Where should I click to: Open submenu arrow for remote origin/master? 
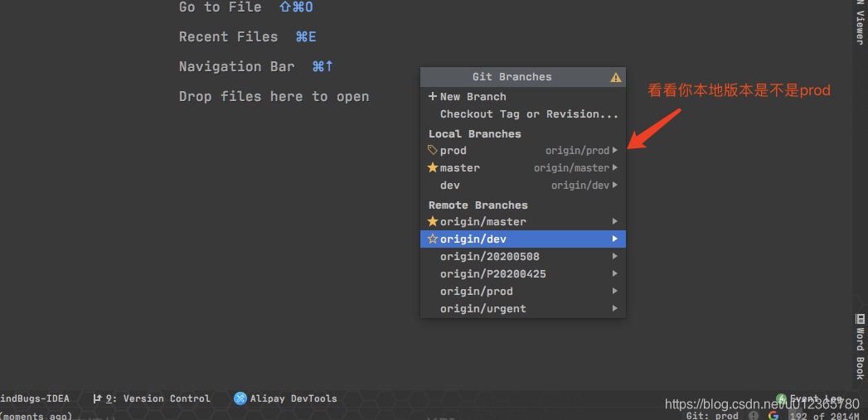coord(615,221)
